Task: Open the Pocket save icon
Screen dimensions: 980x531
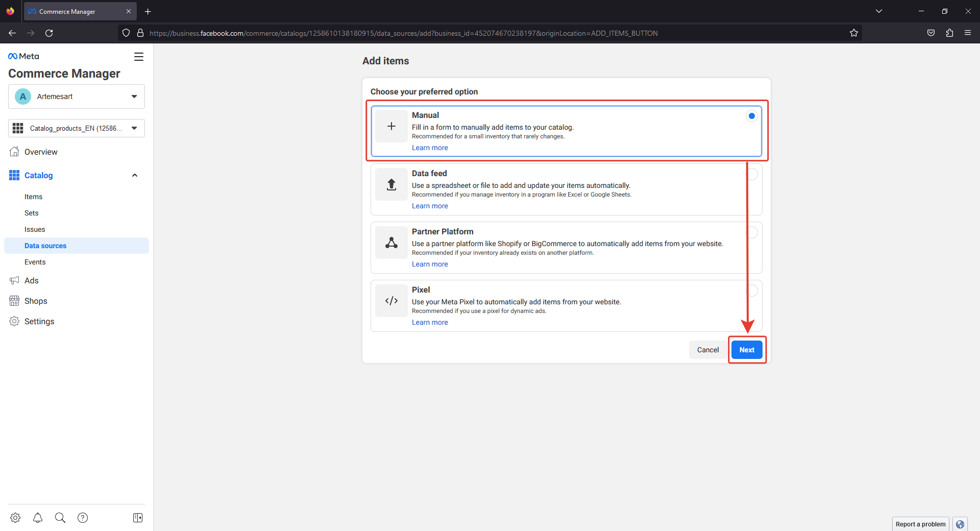Action: (931, 33)
